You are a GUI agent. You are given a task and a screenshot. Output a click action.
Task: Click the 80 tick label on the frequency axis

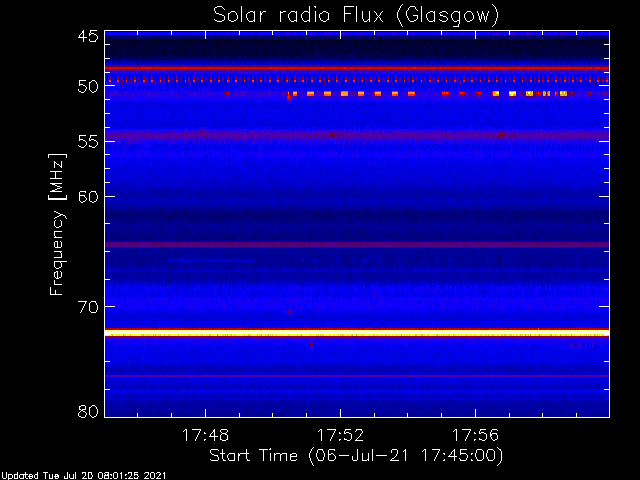coord(88,411)
